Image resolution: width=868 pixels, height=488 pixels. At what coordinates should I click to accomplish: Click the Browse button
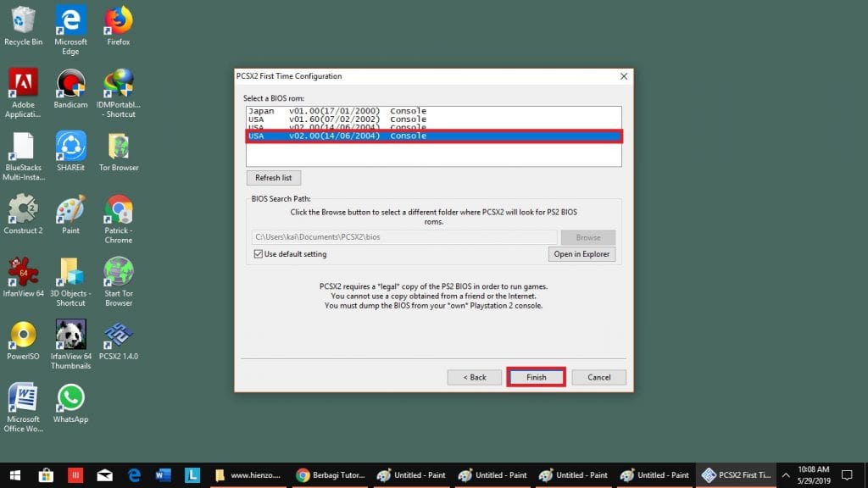588,237
